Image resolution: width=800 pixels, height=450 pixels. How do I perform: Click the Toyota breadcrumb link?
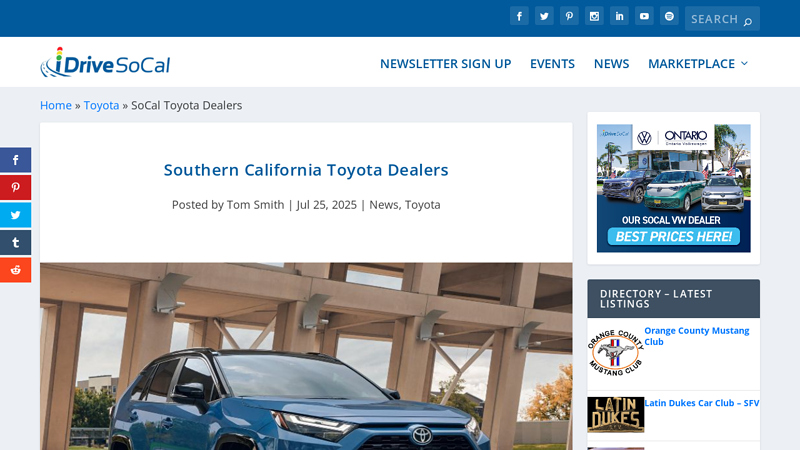101,105
